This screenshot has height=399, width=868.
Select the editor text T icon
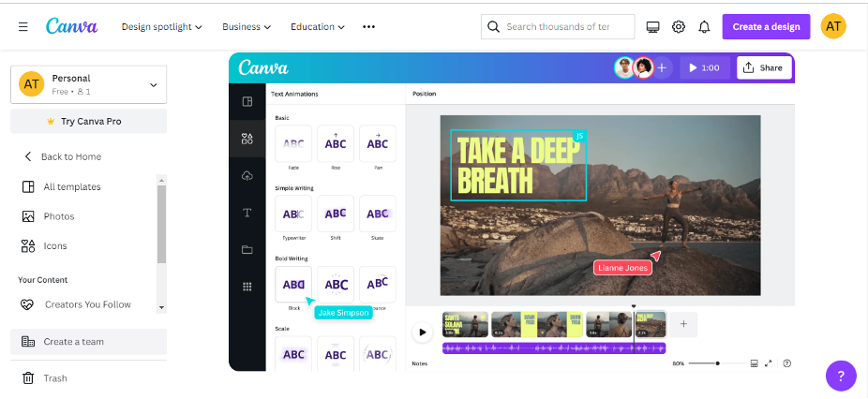point(247,213)
